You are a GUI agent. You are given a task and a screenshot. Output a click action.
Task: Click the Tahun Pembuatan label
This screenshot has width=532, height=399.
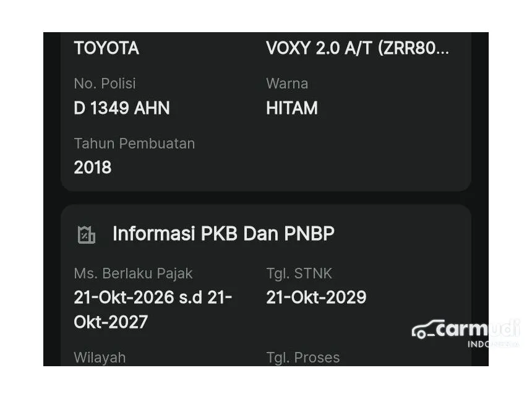point(134,144)
